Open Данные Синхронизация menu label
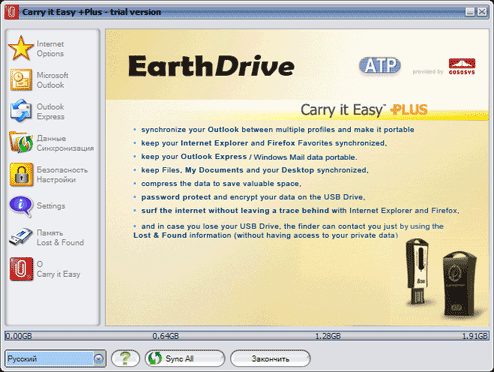This screenshot has height=372, width=494. 65,143
